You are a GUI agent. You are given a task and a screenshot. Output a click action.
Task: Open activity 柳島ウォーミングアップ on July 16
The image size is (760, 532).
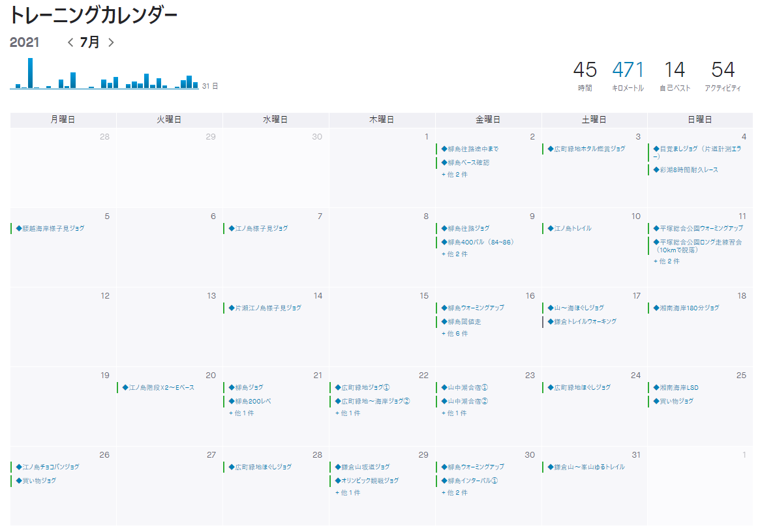pos(472,308)
